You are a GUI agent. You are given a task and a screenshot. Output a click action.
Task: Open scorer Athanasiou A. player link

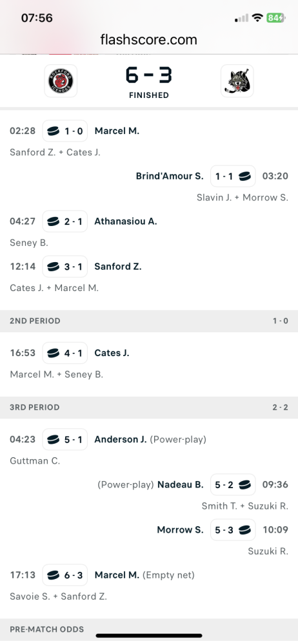tap(126, 222)
